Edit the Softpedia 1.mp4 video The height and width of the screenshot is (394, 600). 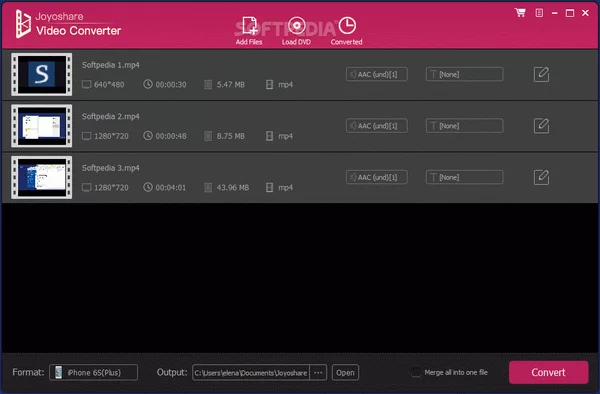541,74
